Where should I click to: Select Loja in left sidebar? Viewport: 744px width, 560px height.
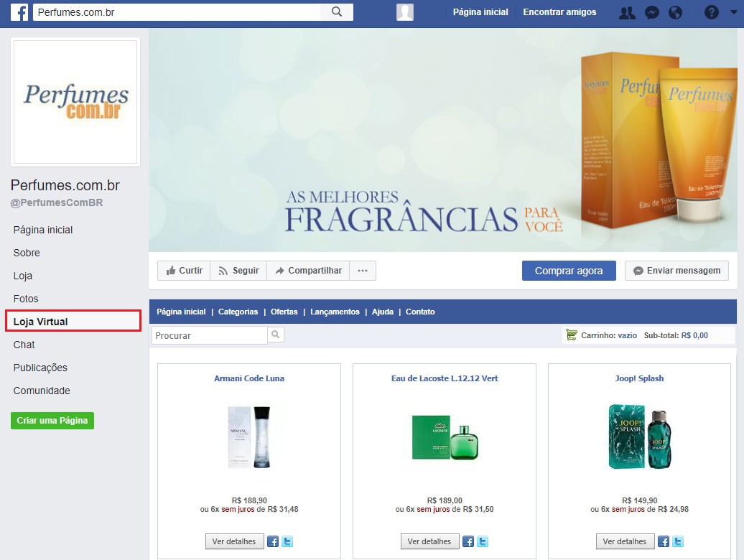point(23,276)
